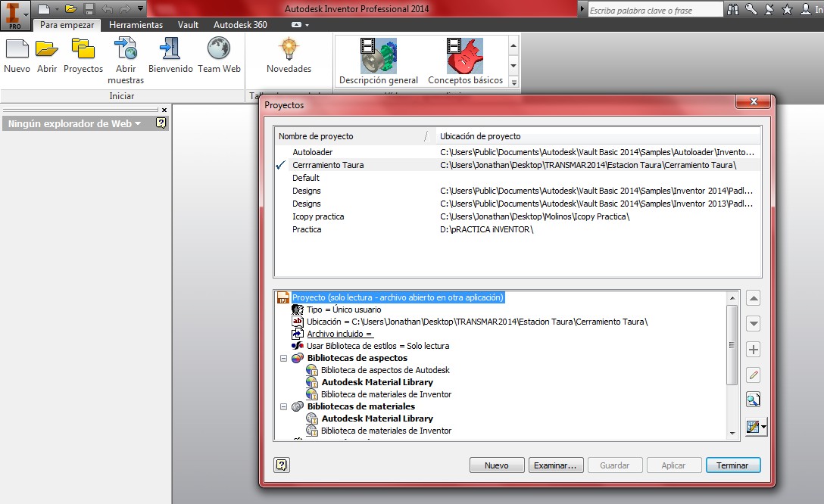Open the new file type dropdown arrow

[57, 9]
